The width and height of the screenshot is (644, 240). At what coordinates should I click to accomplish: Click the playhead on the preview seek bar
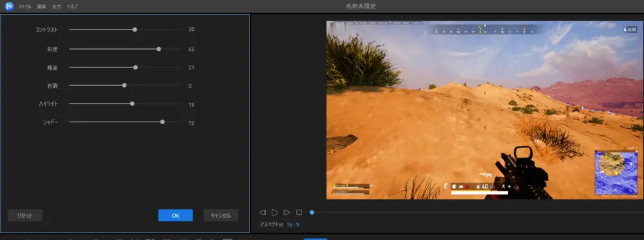pyautogui.click(x=312, y=212)
